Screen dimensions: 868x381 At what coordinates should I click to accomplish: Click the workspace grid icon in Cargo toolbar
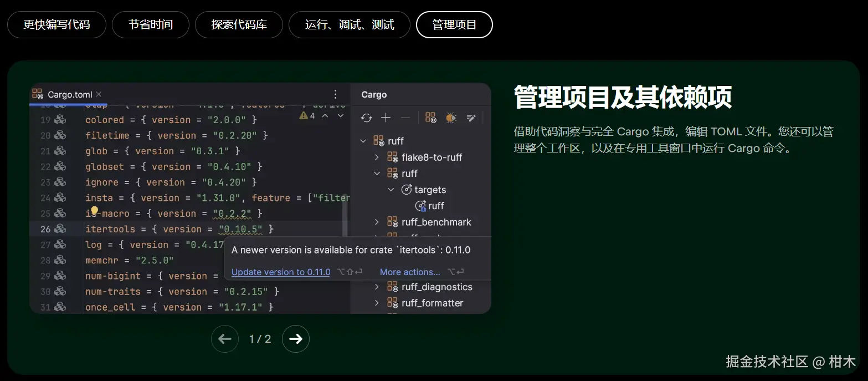(x=431, y=118)
